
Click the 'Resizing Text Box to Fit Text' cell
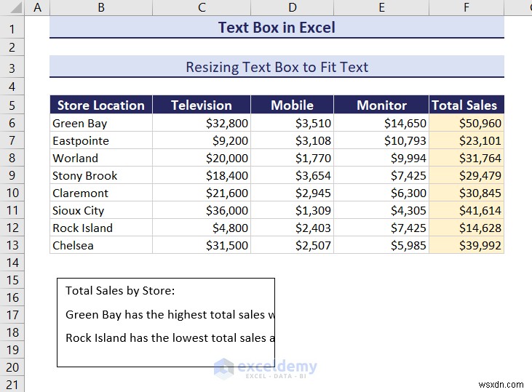[x=277, y=67]
